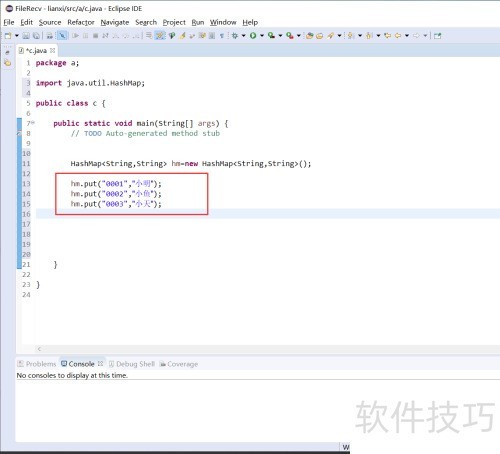This screenshot has width=500, height=454.
Task: Click the editor horizontal scrollbar left arrow
Action: 39,349
